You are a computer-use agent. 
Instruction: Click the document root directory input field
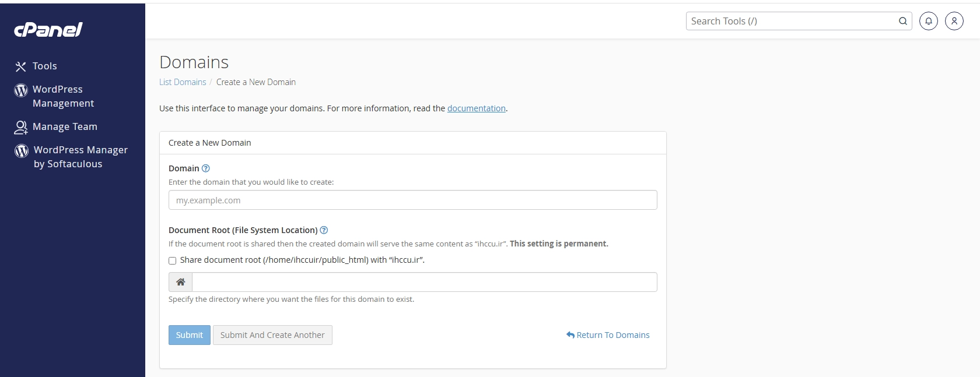pos(425,282)
